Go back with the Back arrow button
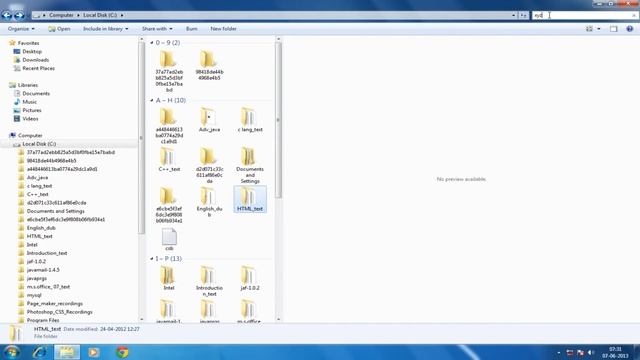The width and height of the screenshot is (640, 360). coord(7,16)
